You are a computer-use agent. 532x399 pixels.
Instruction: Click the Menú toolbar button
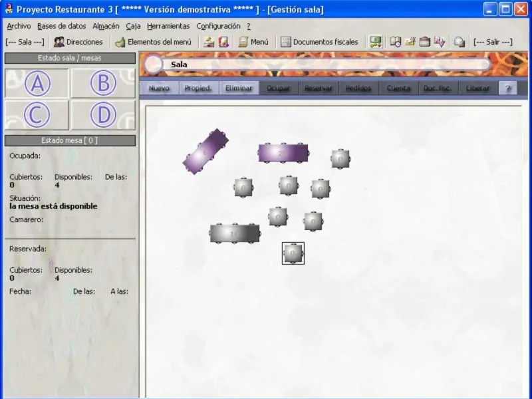pos(253,42)
